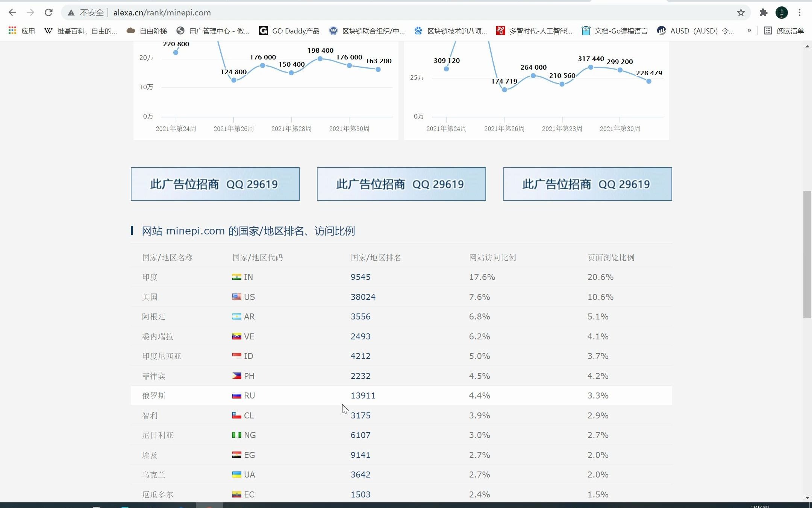Click the 国家/地区排名 column header
Image resolution: width=812 pixels, height=508 pixels.
(x=376, y=258)
